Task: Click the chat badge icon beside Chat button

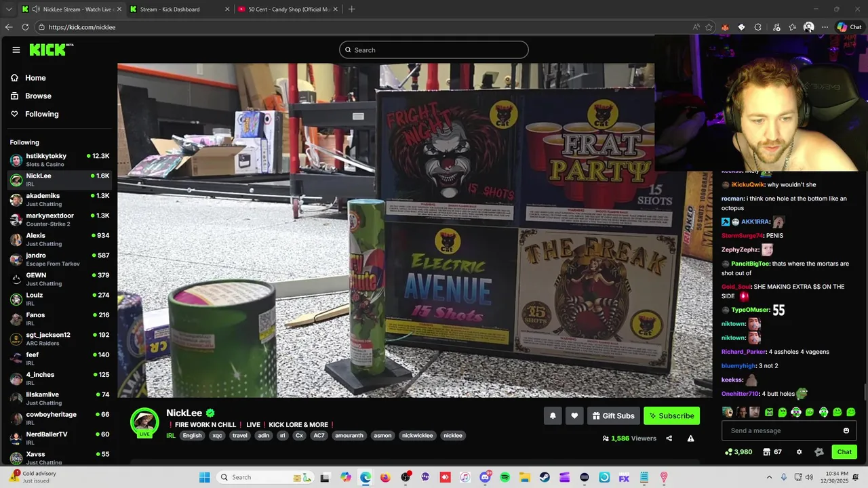Action: tap(819, 452)
